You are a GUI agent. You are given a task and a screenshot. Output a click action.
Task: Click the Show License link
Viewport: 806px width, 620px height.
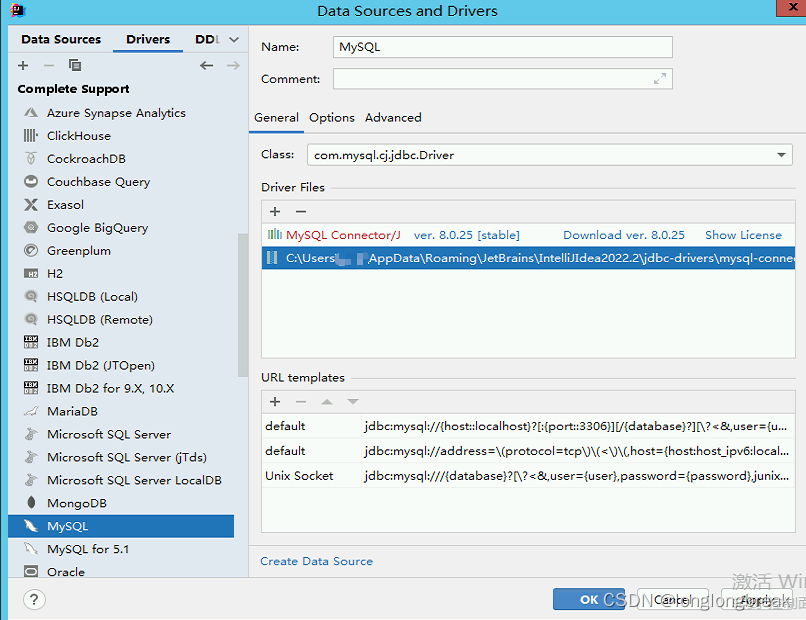click(743, 234)
